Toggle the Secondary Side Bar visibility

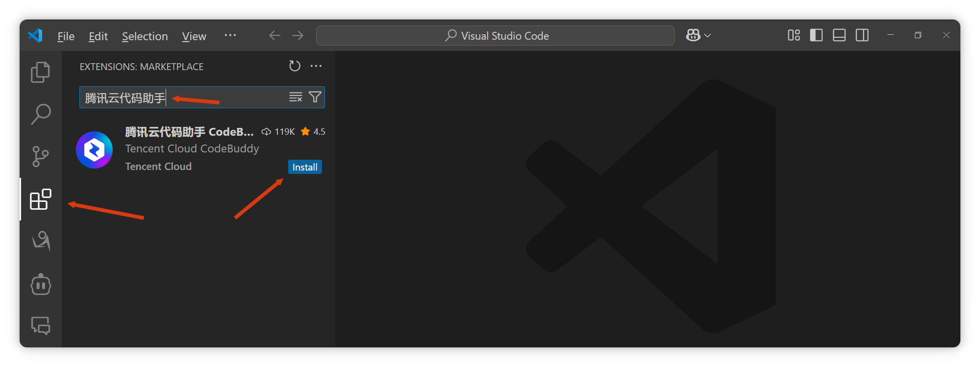(862, 35)
